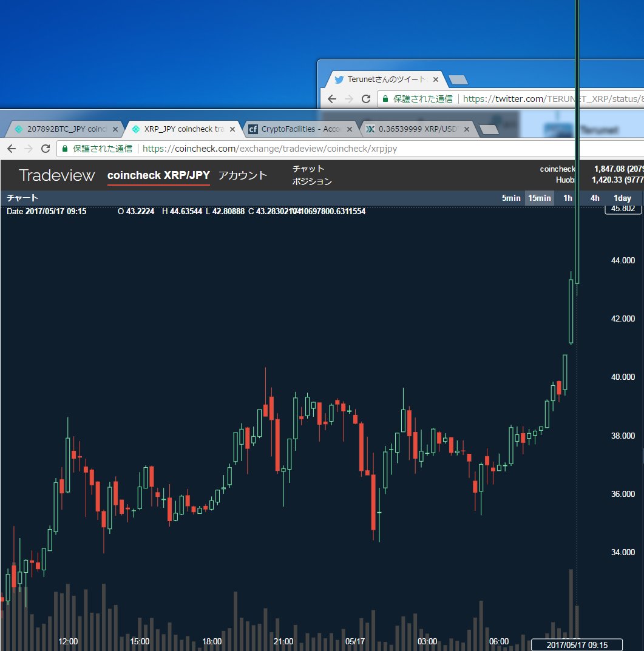Switch to the 0.36539999 XRP/USD tab
This screenshot has width=644, height=651.
417,129
